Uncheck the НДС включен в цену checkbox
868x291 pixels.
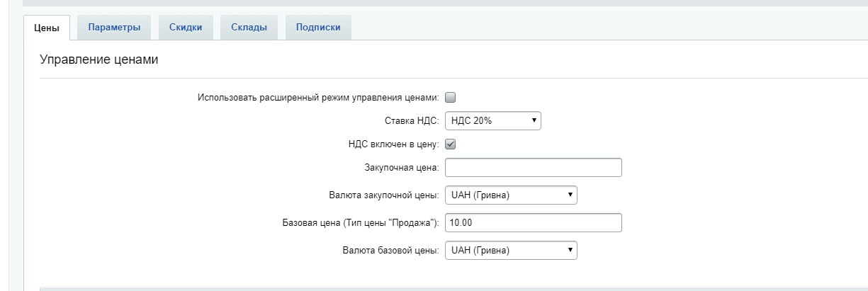click(450, 144)
